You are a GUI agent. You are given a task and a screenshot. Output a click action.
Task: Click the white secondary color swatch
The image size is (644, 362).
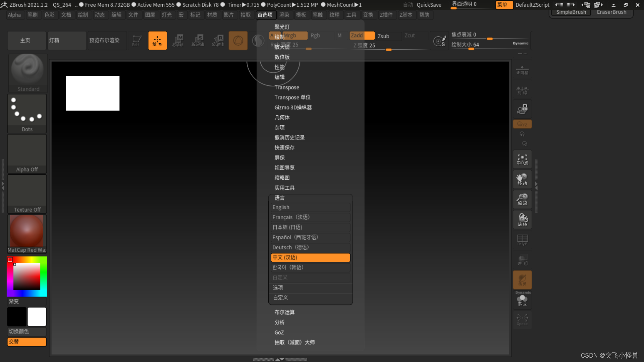[x=37, y=316]
